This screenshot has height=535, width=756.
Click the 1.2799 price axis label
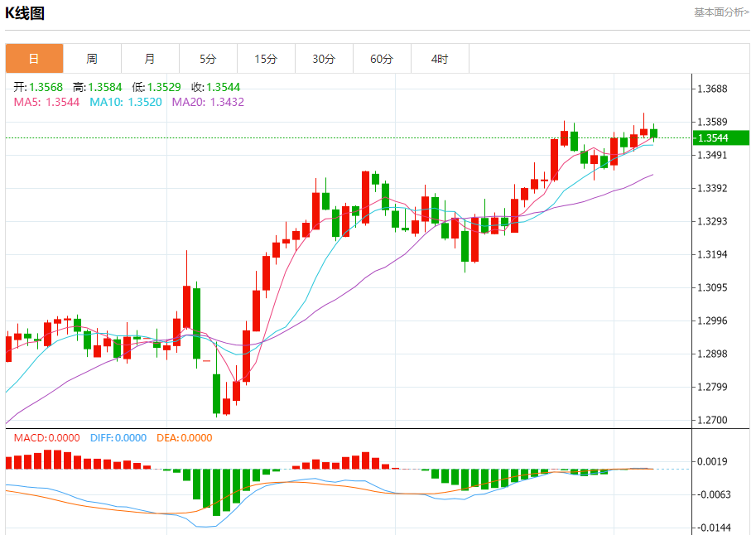coord(713,387)
